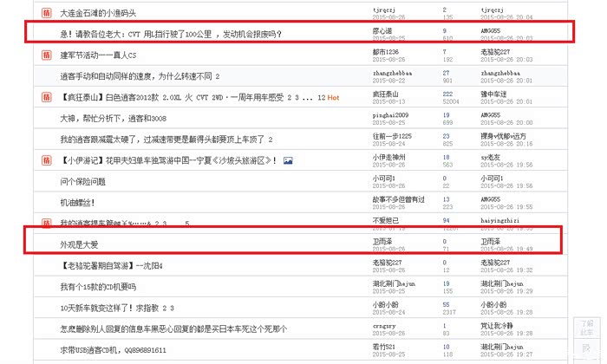The height and width of the screenshot is (364, 607).
Task: Click the 精 badge beside 大连金石滩的小渔码头
Action: (47, 13)
